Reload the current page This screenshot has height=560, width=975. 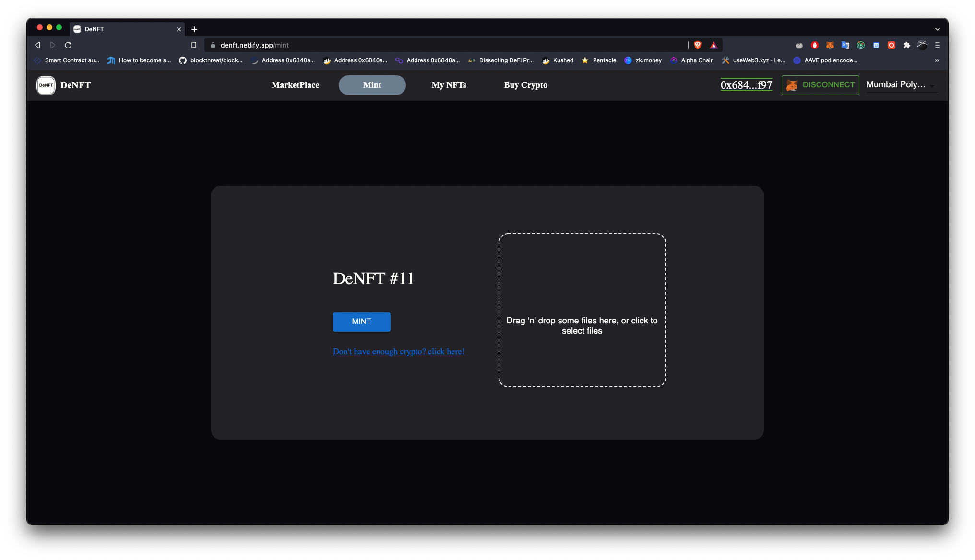pyautogui.click(x=68, y=45)
